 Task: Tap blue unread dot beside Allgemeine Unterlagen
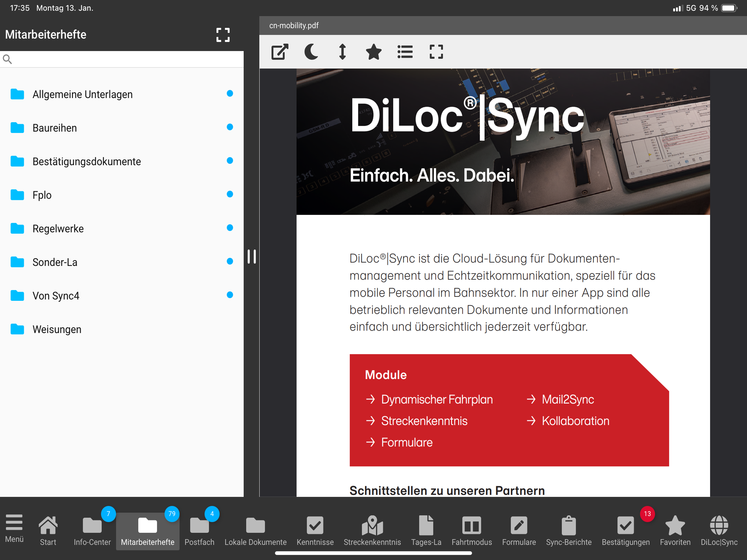pyautogui.click(x=230, y=94)
